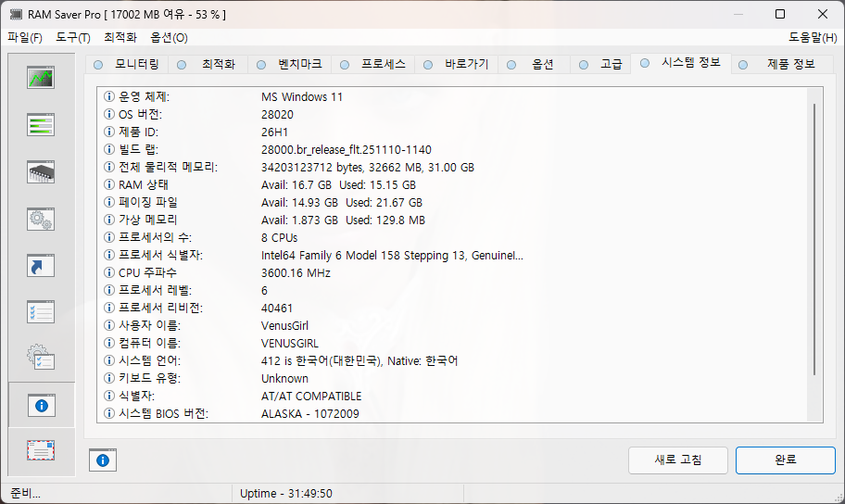Screen dimensions: 845x504
Task: Select the 프로세서 리비전 40461 value
Action: tap(276, 309)
